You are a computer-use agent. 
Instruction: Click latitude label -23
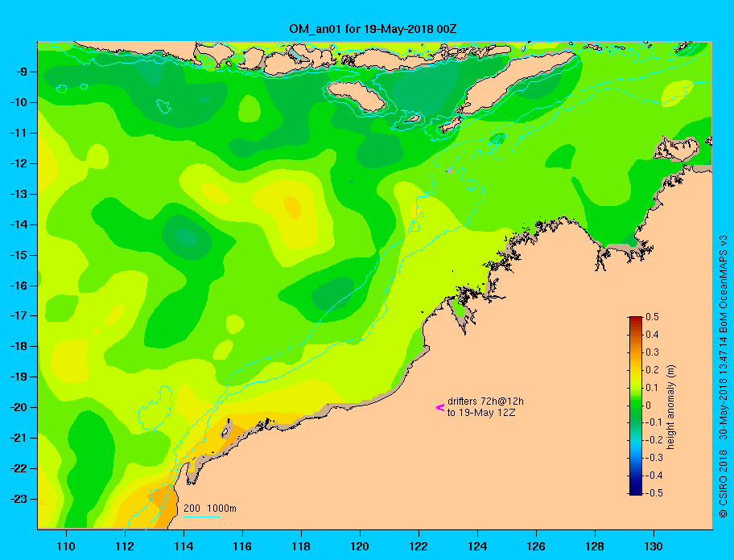coord(19,499)
